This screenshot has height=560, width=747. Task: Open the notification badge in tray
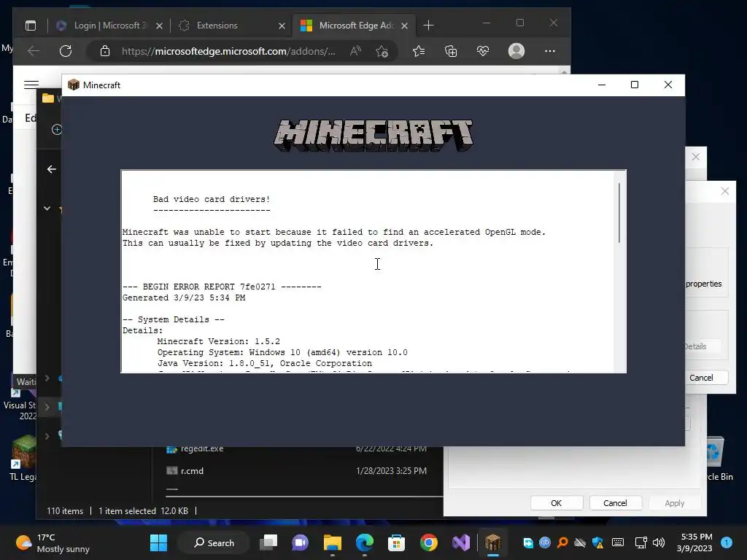tap(727, 542)
